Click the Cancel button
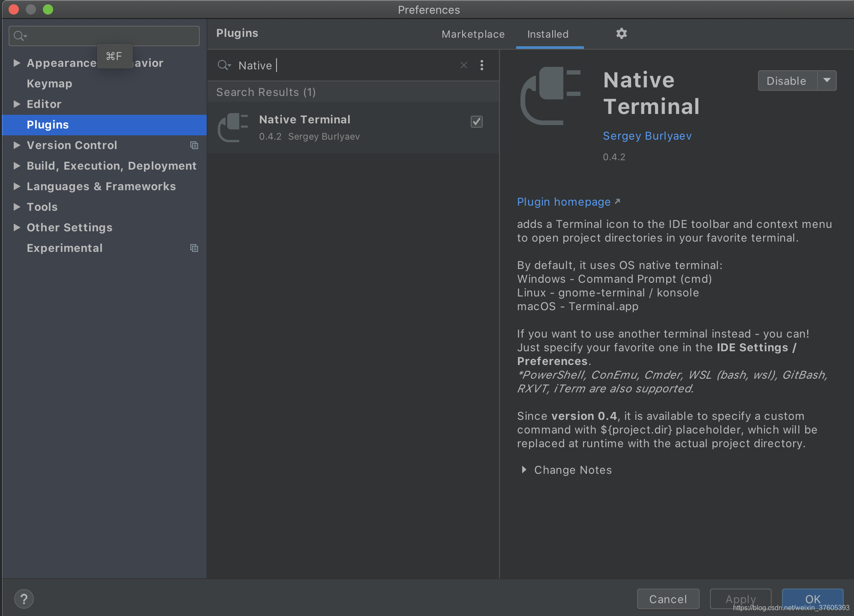The image size is (854, 616). [x=668, y=599]
